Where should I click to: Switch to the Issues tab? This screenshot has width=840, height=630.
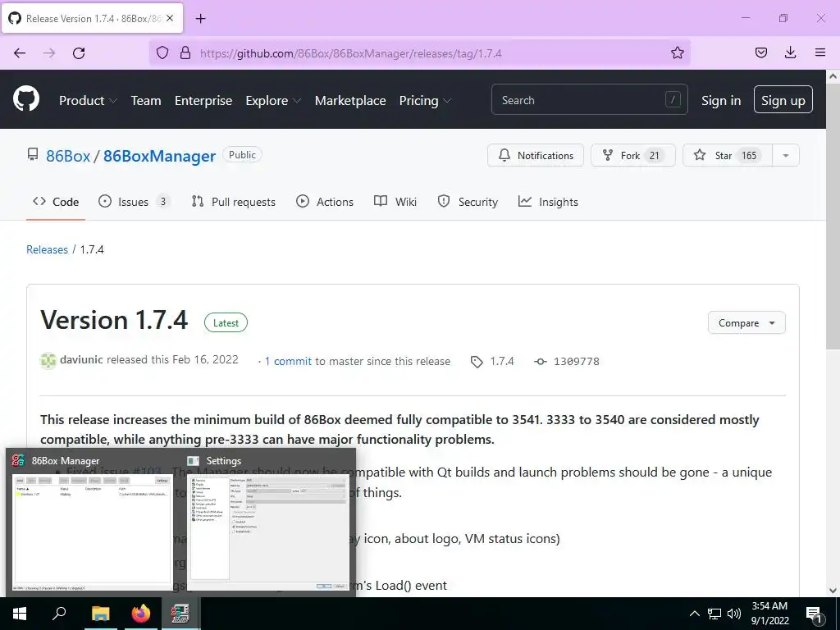point(135,202)
